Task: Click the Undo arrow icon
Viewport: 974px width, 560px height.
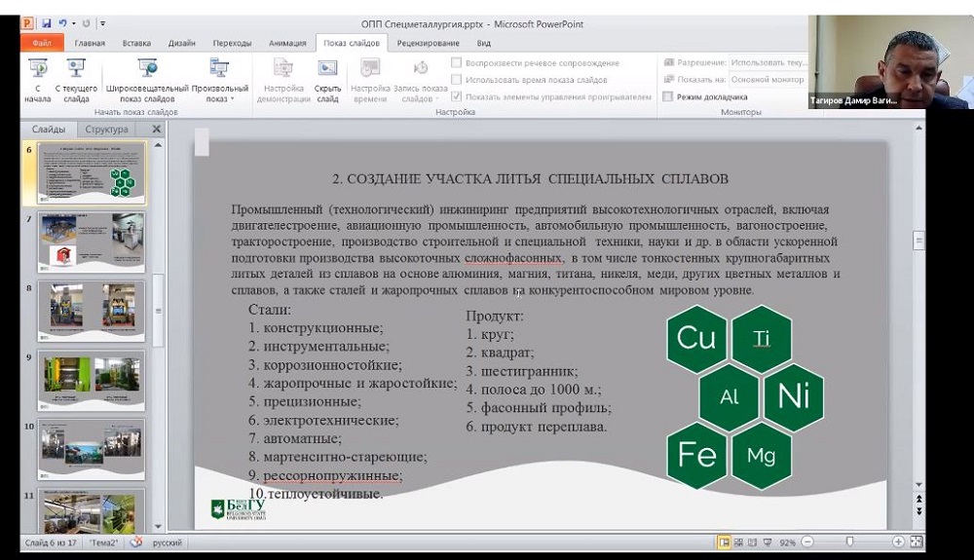Action: 61,22
